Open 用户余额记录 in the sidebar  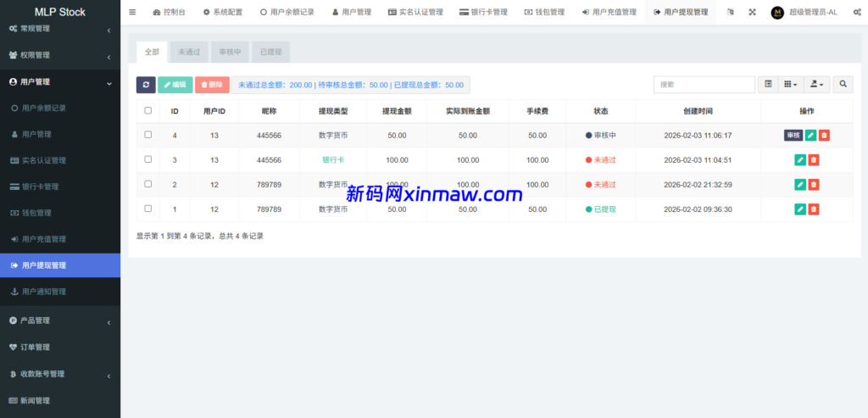[60, 108]
